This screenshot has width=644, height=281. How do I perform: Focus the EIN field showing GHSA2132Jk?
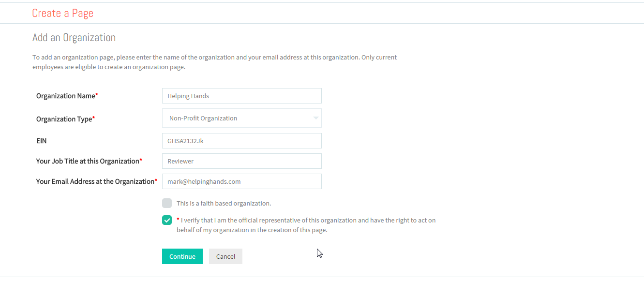(x=241, y=141)
